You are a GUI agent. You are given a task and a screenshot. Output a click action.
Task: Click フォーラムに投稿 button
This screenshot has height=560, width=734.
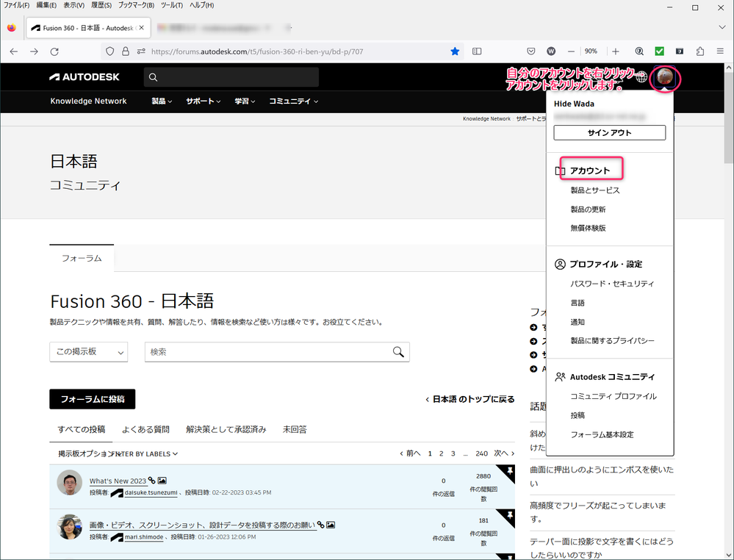coord(93,399)
